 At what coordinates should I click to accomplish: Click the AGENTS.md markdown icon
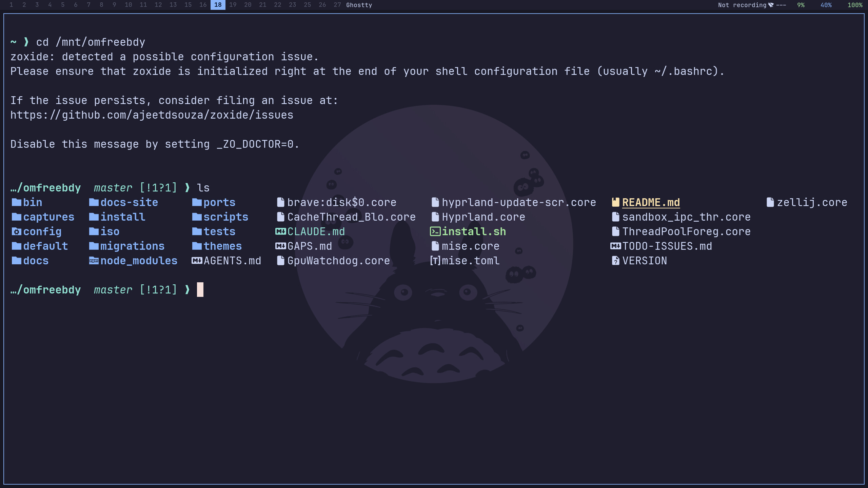[x=197, y=261]
